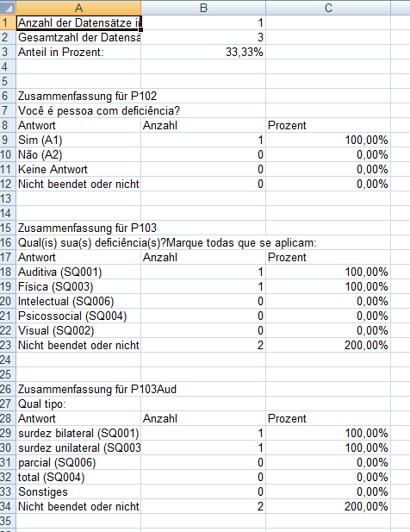Select row 15 header
Image resolution: width=410 pixels, height=532 pixels.
(x=8, y=228)
